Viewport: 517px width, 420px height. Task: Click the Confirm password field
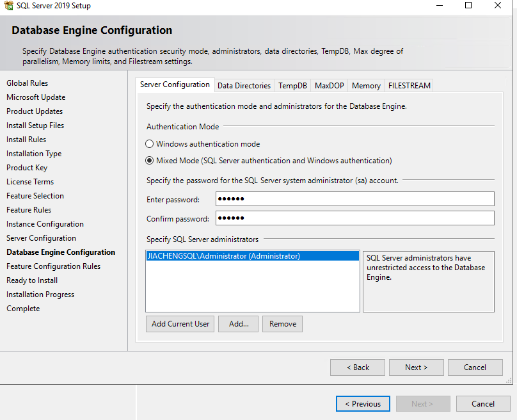click(354, 218)
